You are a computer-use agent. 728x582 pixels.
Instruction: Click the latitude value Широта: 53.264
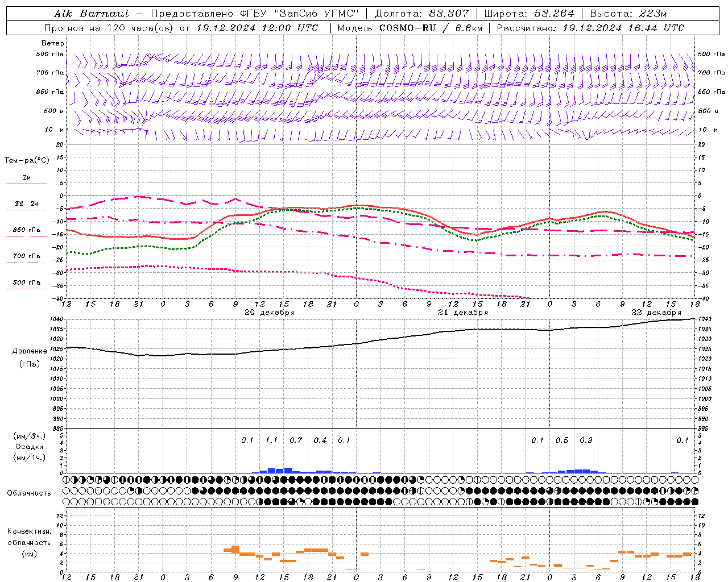click(x=529, y=14)
